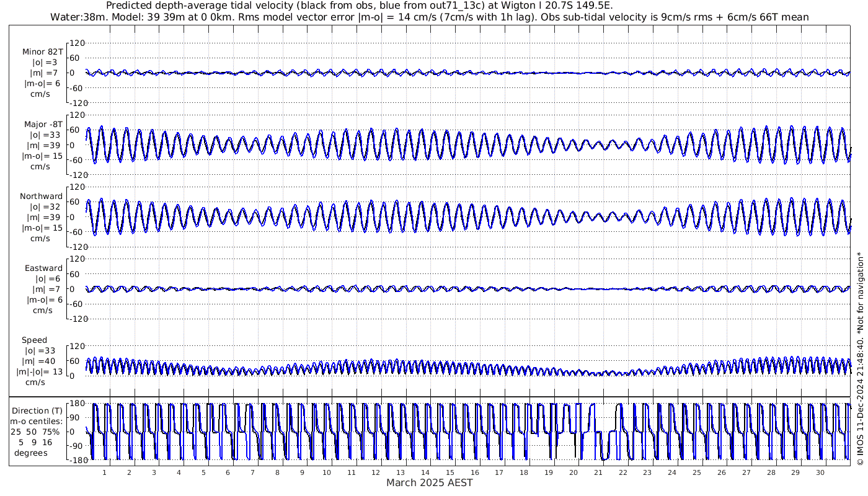Click the '|o| =3' value in the Minor panel

click(45, 62)
